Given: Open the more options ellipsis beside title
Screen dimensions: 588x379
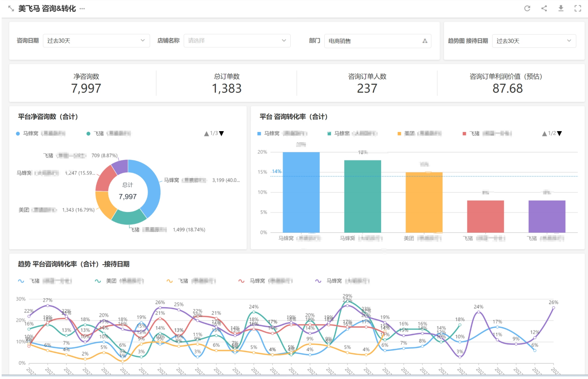Looking at the screenshot, I should pos(82,9).
